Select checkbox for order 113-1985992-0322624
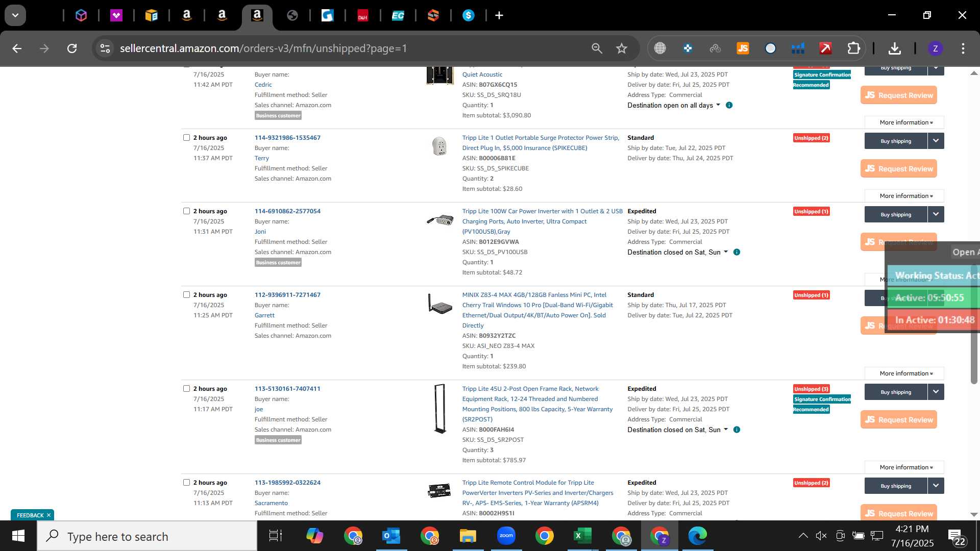This screenshot has height=551, width=980. [186, 482]
